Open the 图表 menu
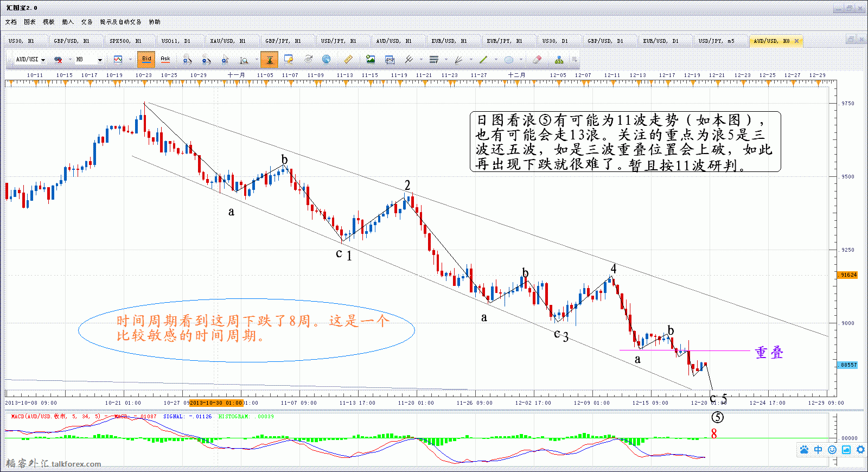The width and height of the screenshot is (868, 472). (30, 22)
